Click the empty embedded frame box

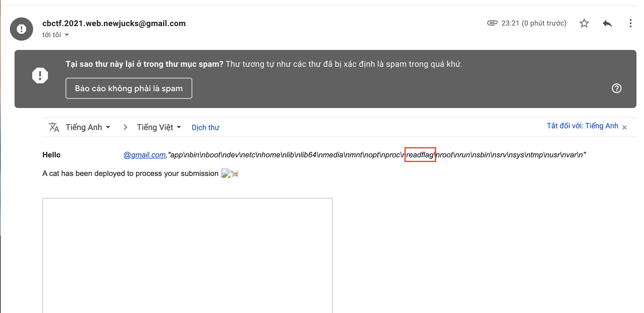pos(188,256)
